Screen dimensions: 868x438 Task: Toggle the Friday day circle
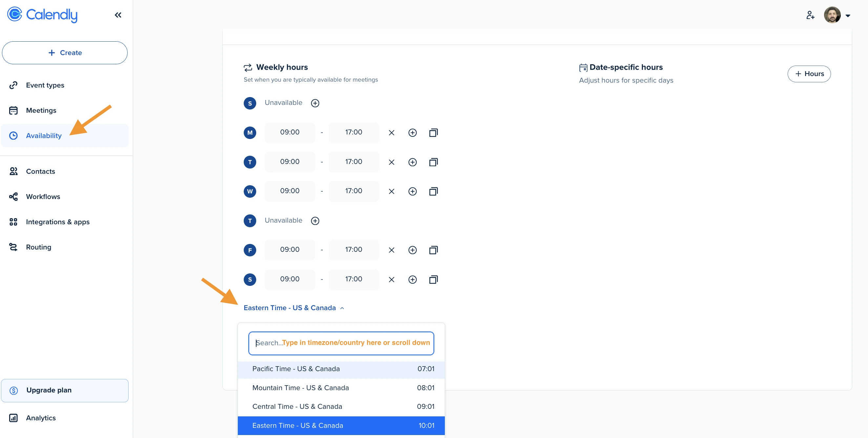[x=250, y=250]
